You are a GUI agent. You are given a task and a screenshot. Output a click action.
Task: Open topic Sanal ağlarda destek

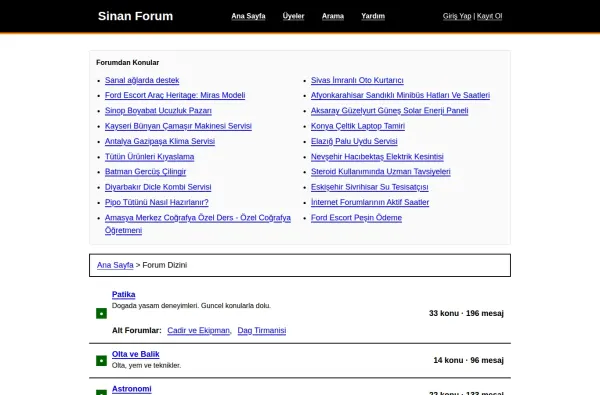(142, 80)
